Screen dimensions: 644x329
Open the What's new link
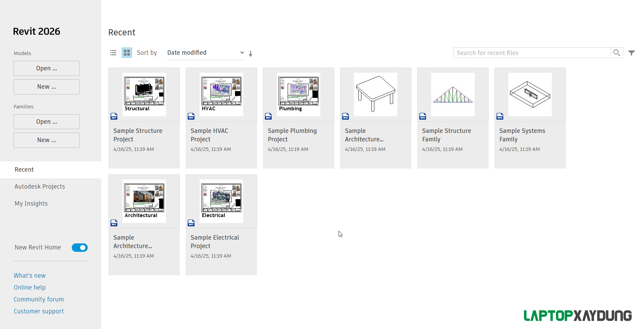pos(30,276)
